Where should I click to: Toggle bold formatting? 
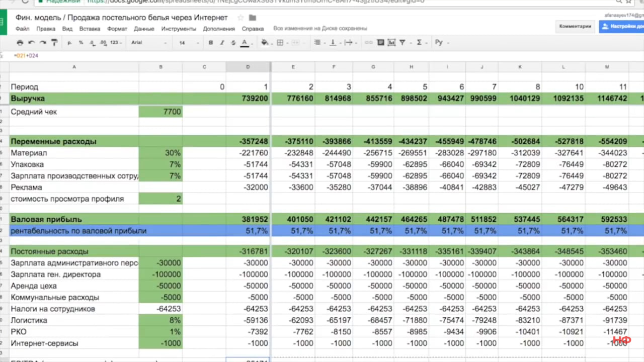click(211, 43)
